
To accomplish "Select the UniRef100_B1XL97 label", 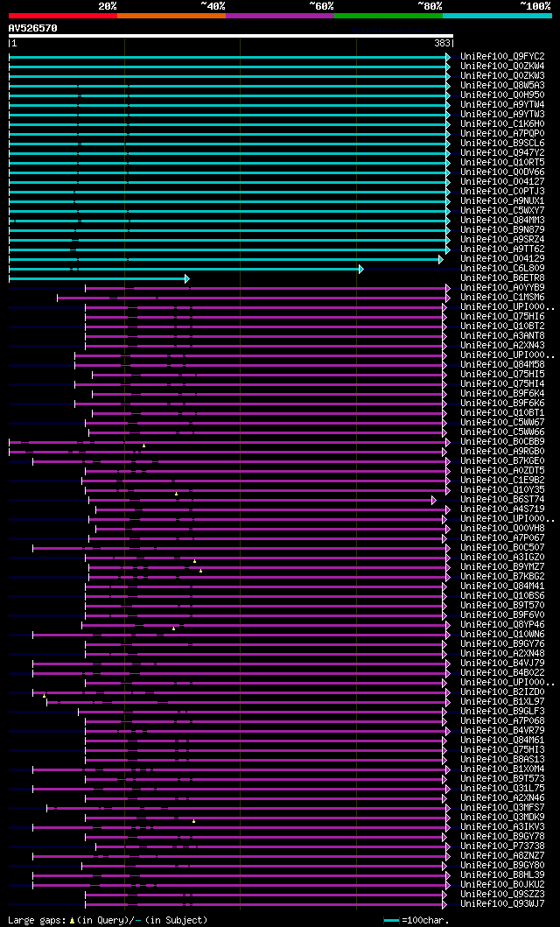I will tap(503, 702).
